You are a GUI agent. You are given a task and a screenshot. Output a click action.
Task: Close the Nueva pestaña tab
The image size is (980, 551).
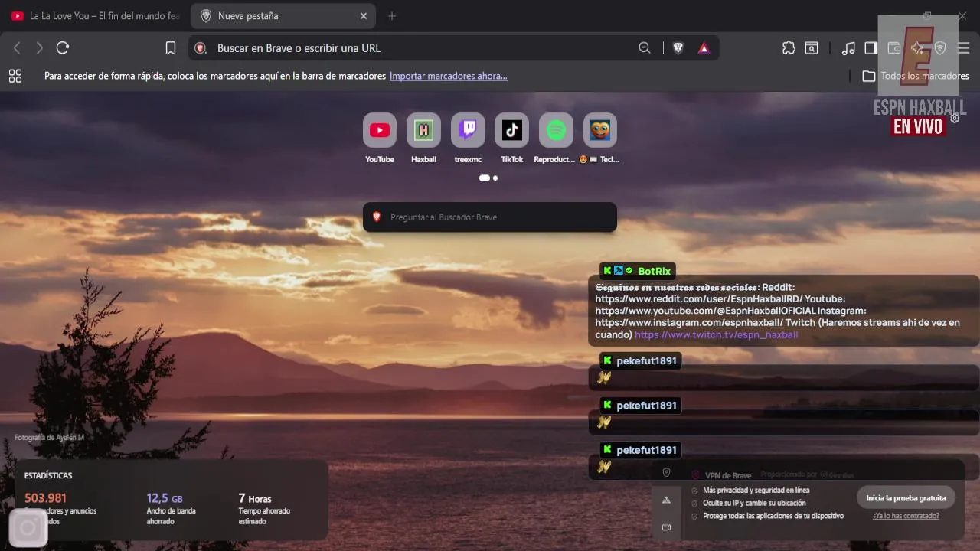[x=364, y=16]
